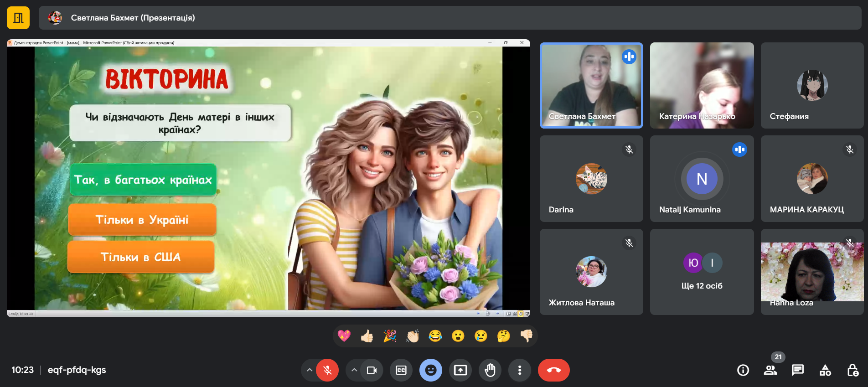Start presenting your screen
Screen dimensions: 868x387
click(460, 370)
